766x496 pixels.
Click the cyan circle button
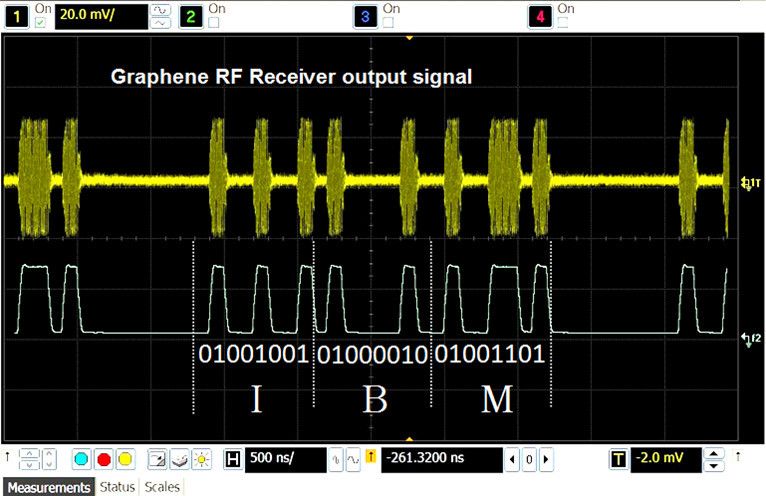[x=82, y=459]
